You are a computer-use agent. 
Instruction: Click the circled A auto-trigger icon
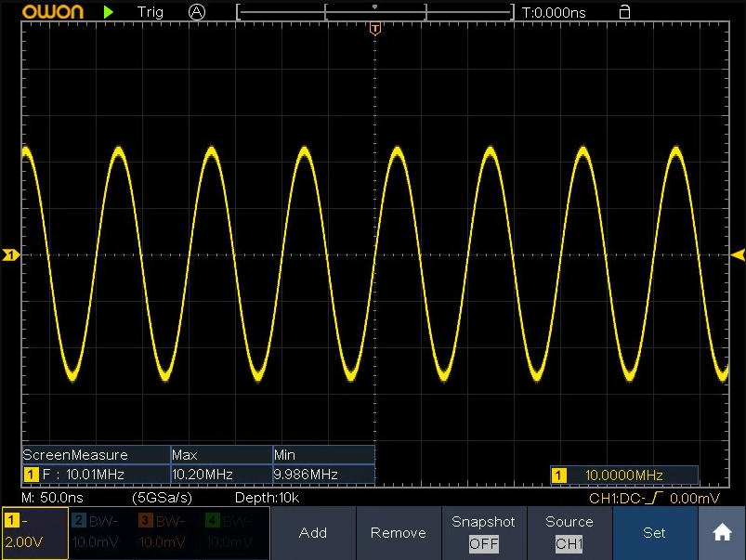pos(196,12)
